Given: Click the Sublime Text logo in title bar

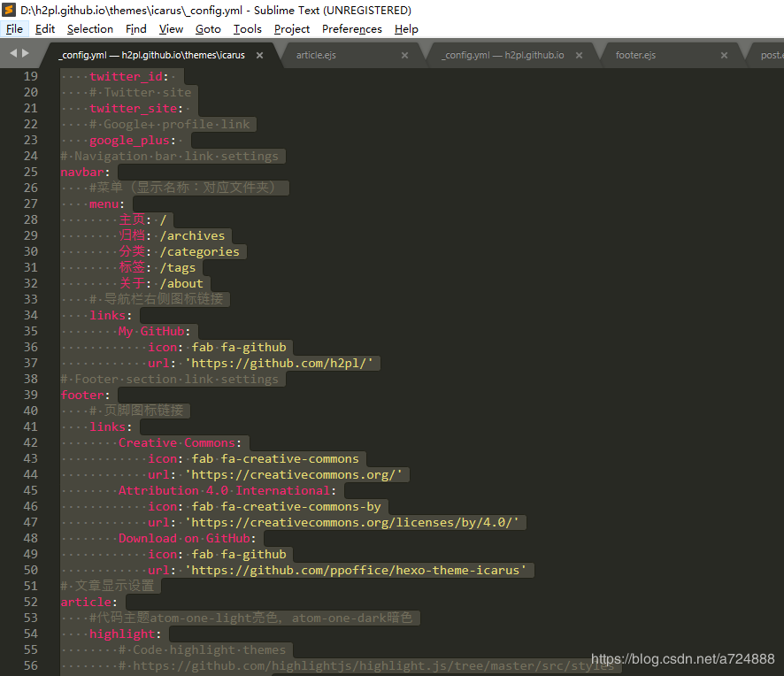Looking at the screenshot, I should [x=9, y=10].
